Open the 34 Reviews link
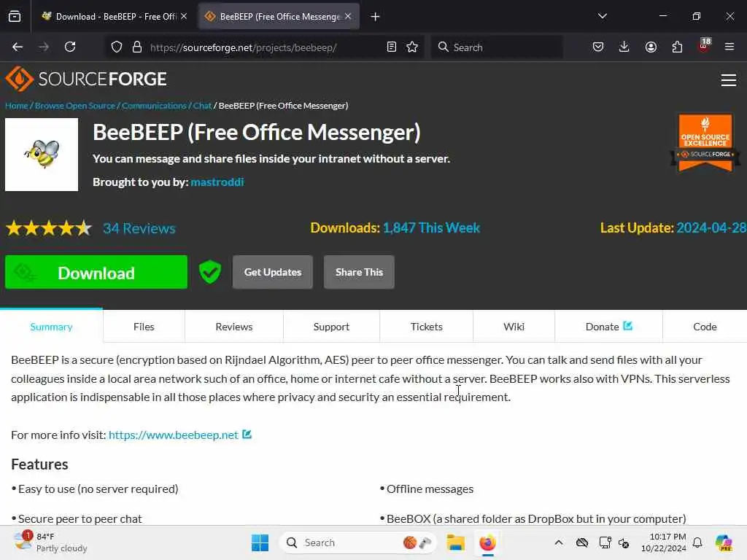The width and height of the screenshot is (747, 560). click(139, 228)
